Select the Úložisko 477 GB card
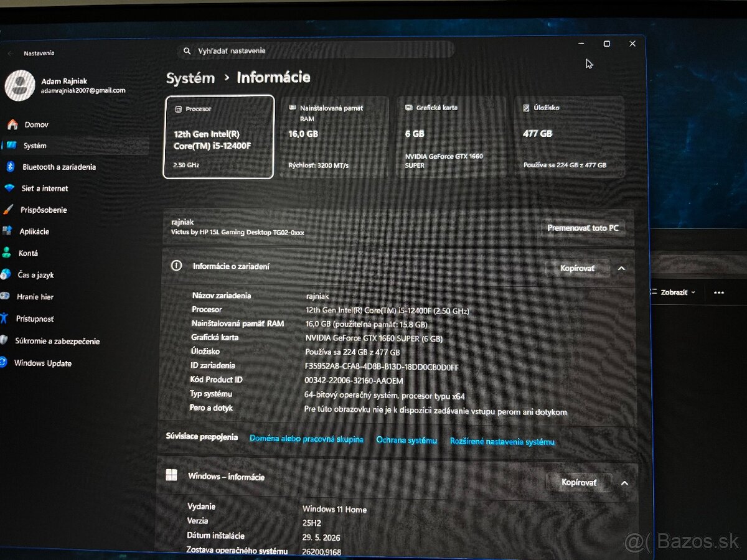The image size is (747, 560). pyautogui.click(x=569, y=137)
